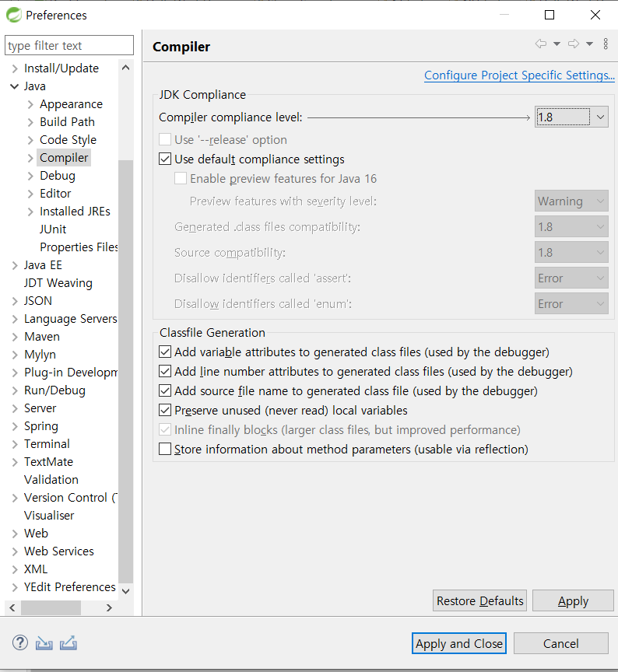Toggle Preserve unused local variables checkbox
Screen dimensions: 618x672
[165, 410]
